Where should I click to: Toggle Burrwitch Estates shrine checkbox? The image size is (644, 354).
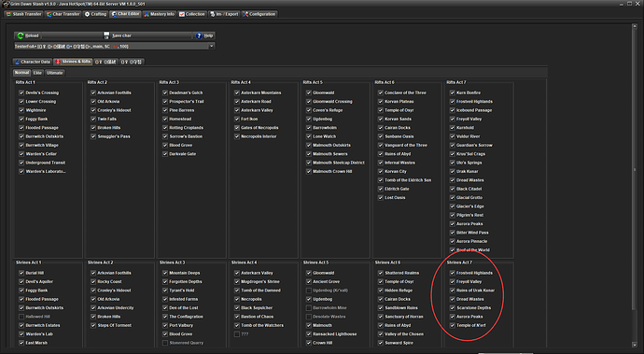click(x=21, y=325)
